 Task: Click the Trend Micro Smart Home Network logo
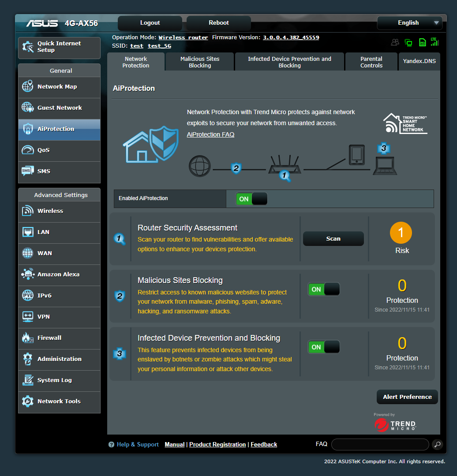tap(405, 124)
